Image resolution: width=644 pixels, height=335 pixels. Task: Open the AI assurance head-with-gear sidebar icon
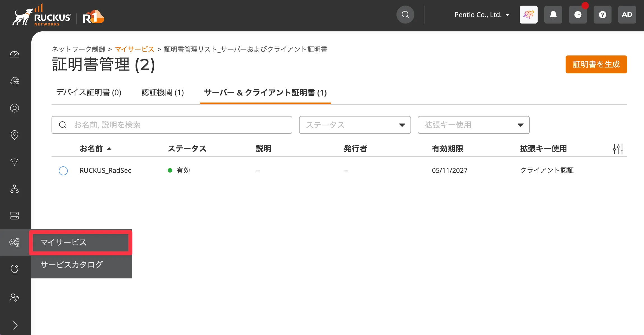[15, 81]
